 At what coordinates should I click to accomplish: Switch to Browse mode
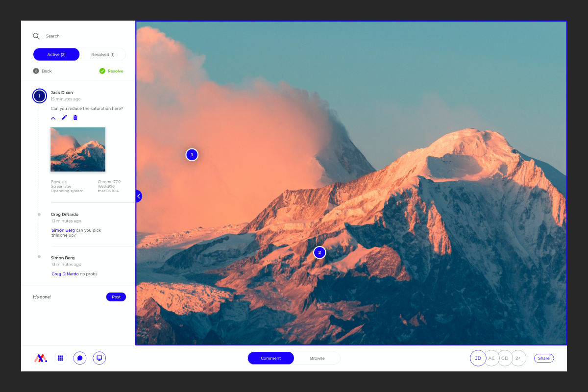pos(317,358)
